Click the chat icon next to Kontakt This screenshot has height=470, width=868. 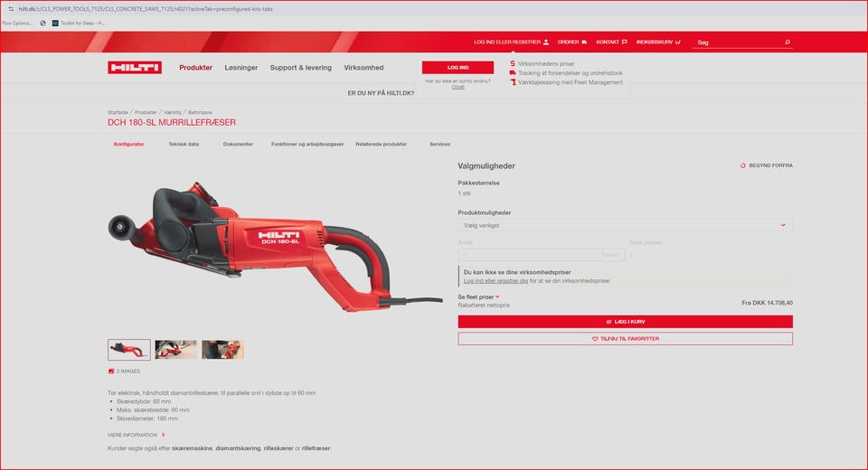tap(625, 42)
